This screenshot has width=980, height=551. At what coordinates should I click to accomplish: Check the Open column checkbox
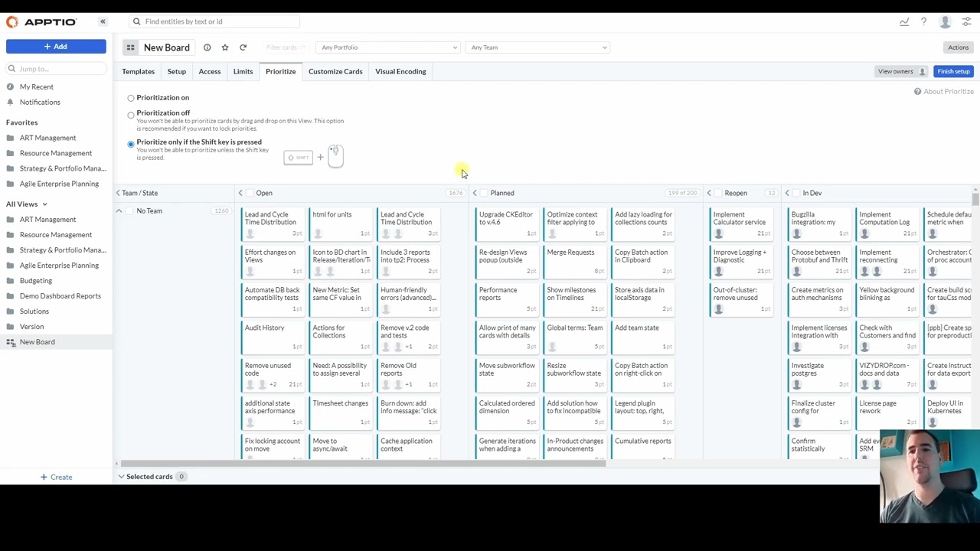[x=250, y=193]
